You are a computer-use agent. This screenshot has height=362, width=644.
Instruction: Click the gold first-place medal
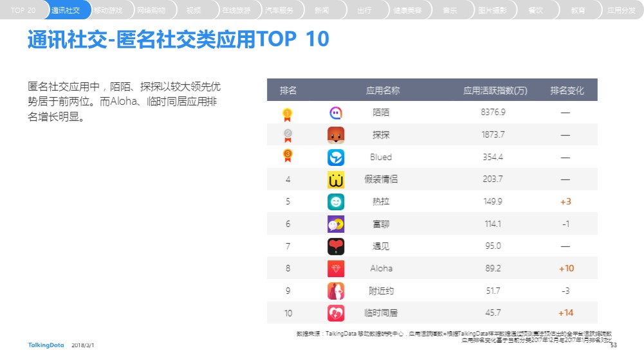tap(288, 115)
